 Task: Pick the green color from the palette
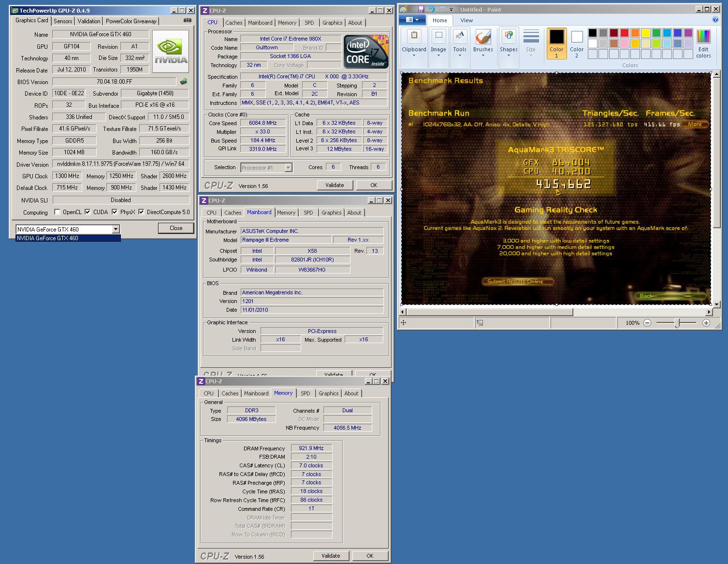coord(656,33)
